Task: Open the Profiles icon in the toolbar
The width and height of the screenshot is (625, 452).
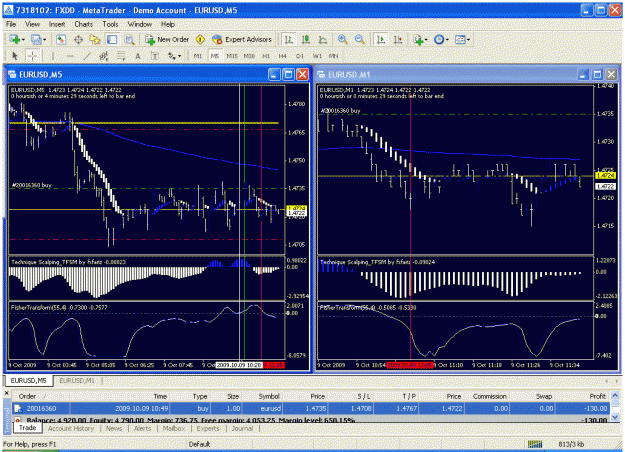Action: coord(36,39)
